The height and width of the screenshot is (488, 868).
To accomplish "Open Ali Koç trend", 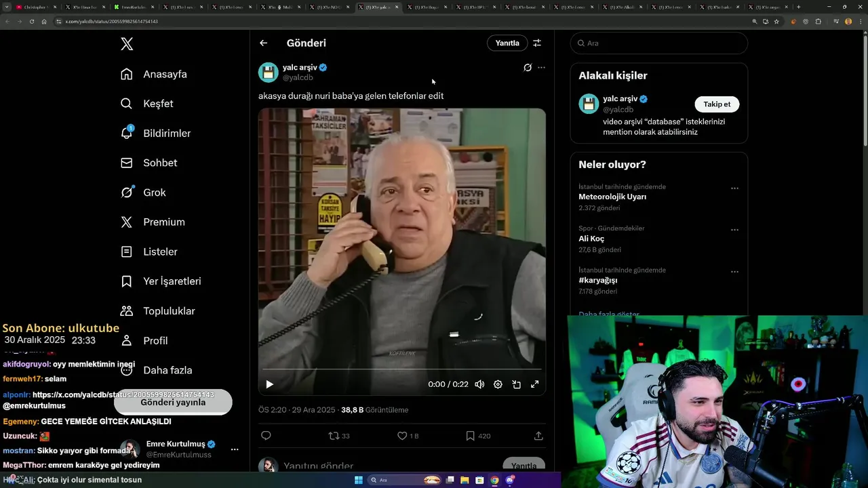I will click(591, 239).
